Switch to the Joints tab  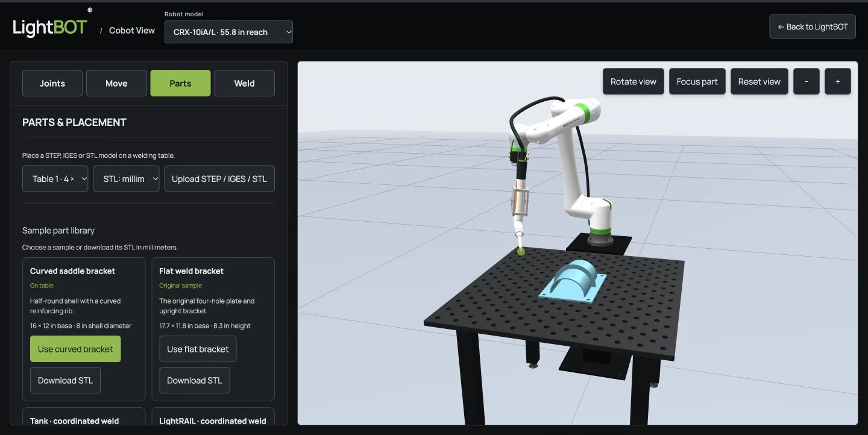52,83
